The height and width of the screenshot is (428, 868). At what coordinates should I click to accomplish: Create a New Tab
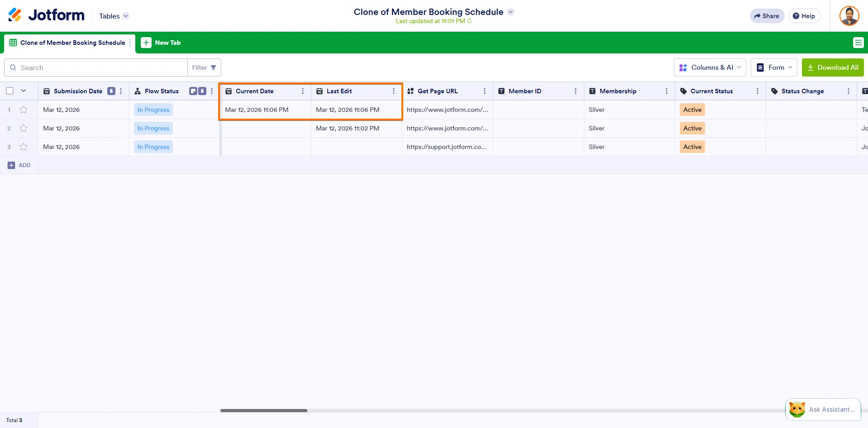pos(161,43)
